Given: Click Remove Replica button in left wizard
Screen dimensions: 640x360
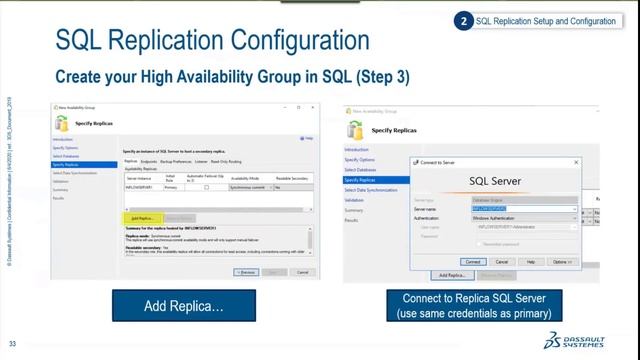Looking at the screenshot, I should [x=180, y=218].
